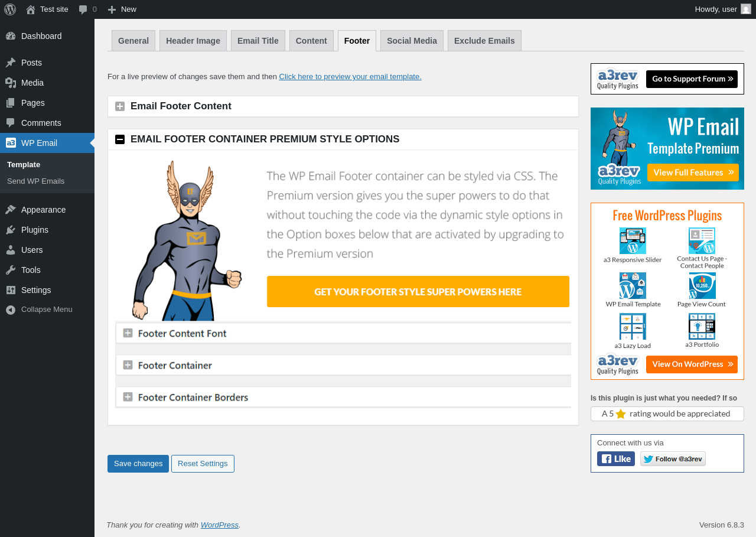Open the email template preview link
Image resolution: width=756 pixels, height=537 pixels.
coord(350,77)
